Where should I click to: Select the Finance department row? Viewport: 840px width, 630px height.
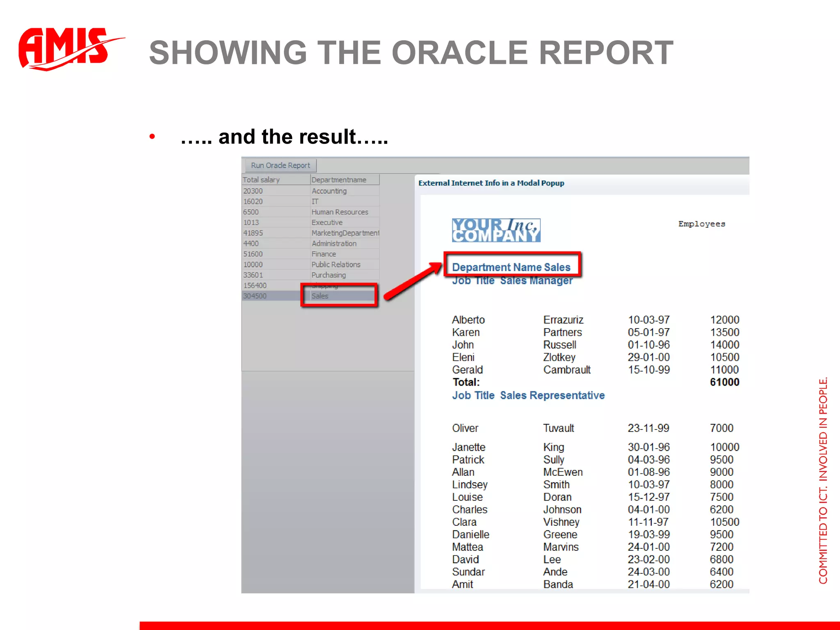(310, 254)
